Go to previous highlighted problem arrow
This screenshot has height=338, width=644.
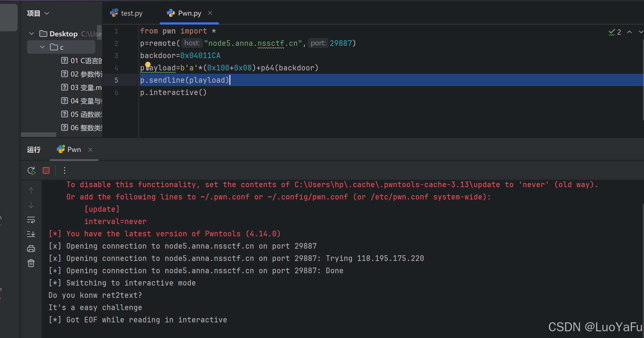[x=629, y=32]
